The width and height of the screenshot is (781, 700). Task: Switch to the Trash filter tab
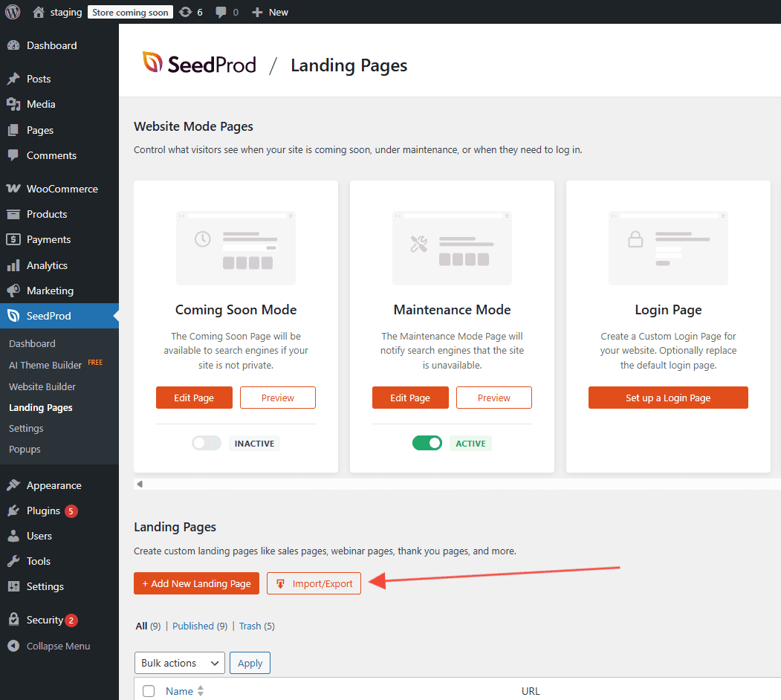(250, 626)
